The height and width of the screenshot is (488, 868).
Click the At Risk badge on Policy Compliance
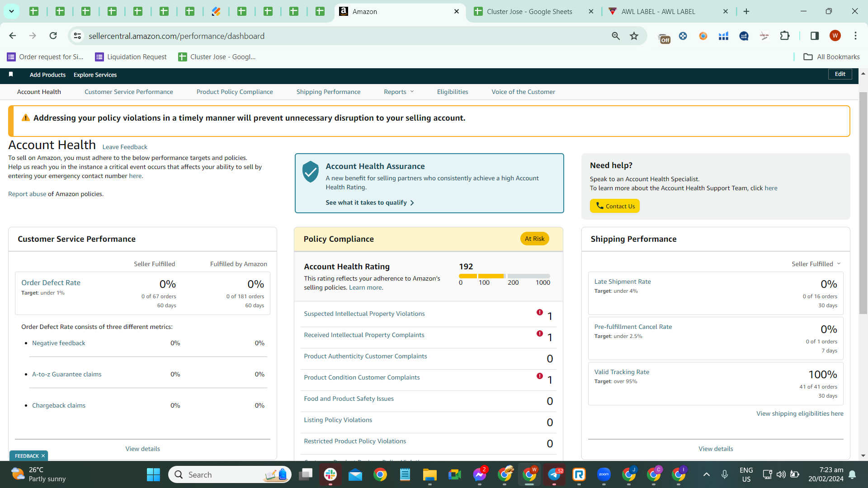coord(534,239)
